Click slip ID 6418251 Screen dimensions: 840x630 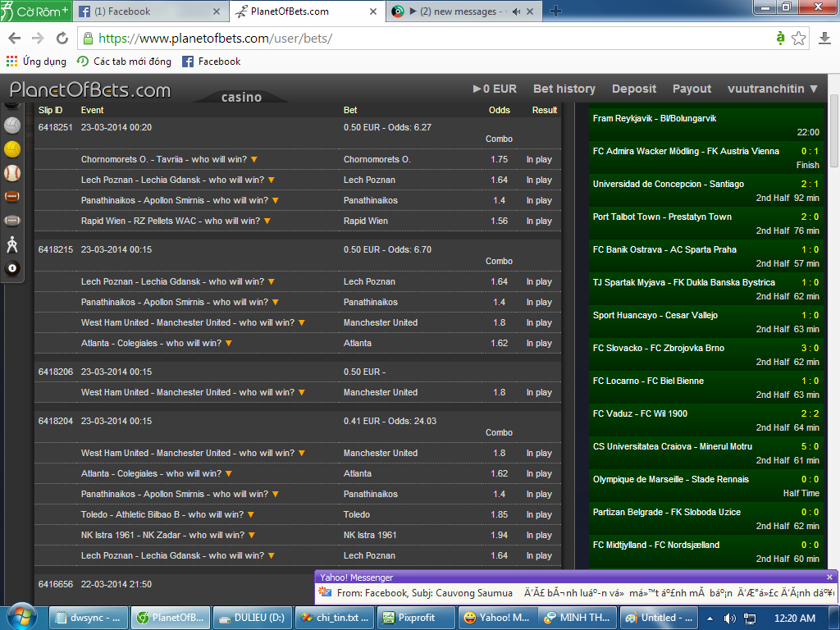[55, 127]
